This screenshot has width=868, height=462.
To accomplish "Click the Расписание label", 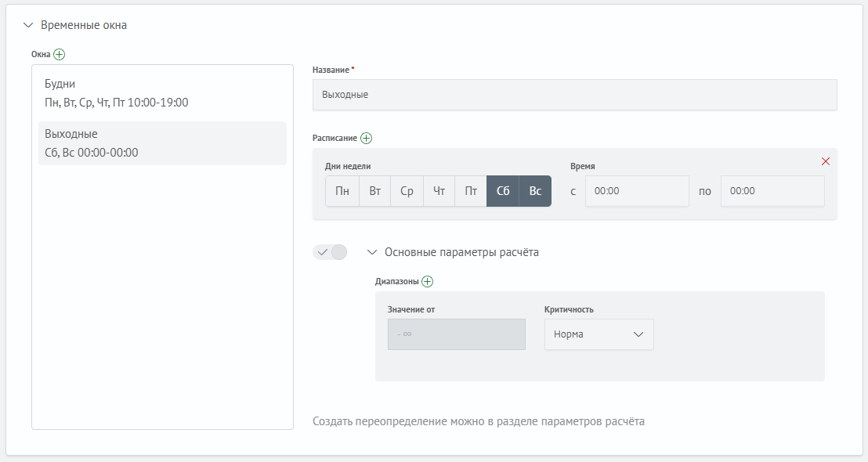I will pyautogui.click(x=335, y=139).
